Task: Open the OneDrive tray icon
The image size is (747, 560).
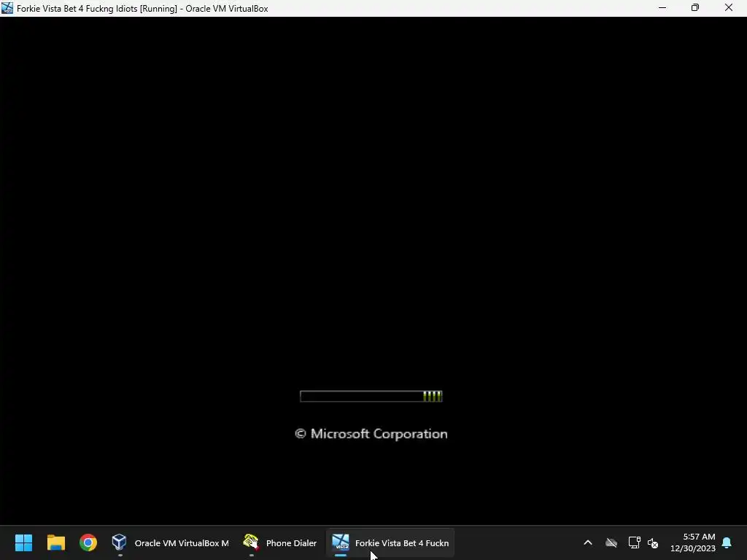Action: tap(611, 542)
